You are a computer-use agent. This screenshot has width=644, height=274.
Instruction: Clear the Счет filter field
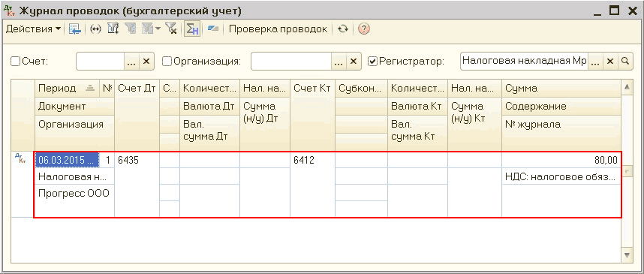(146, 62)
